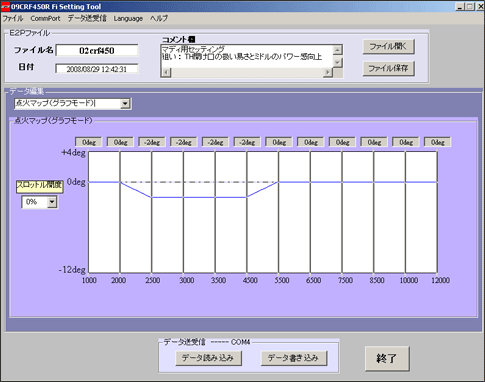Click comment box scroll up arrow
The width and height of the screenshot is (485, 382).
[x=338, y=50]
